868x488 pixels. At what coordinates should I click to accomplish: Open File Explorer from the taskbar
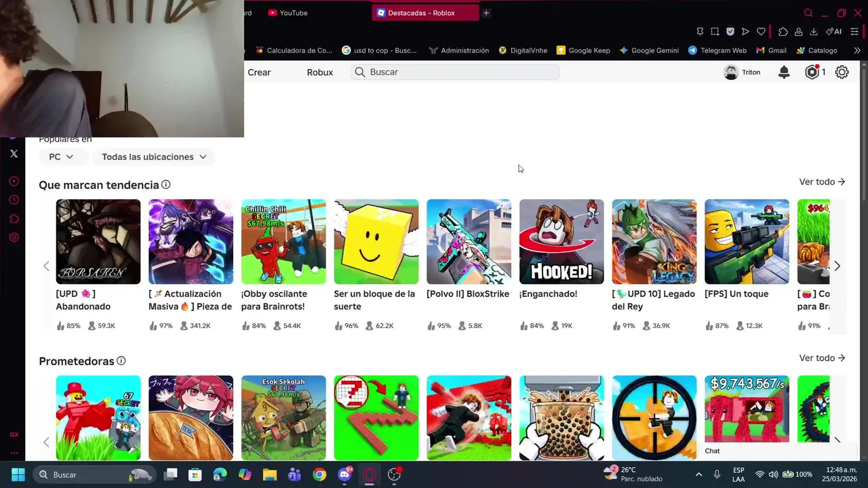coord(270,474)
